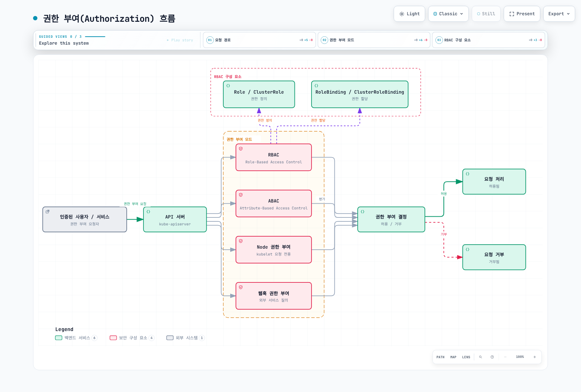
Task: Select the 요청 처리 node
Action: coord(494,182)
